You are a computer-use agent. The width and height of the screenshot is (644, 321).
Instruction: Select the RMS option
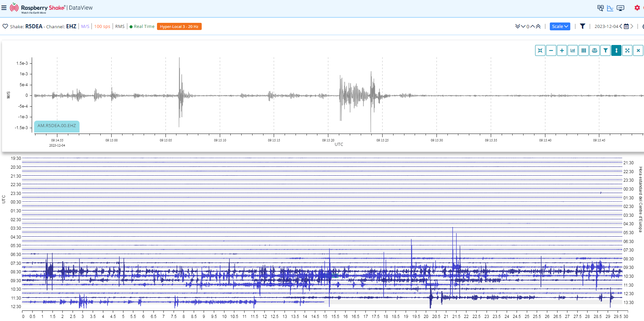(120, 27)
